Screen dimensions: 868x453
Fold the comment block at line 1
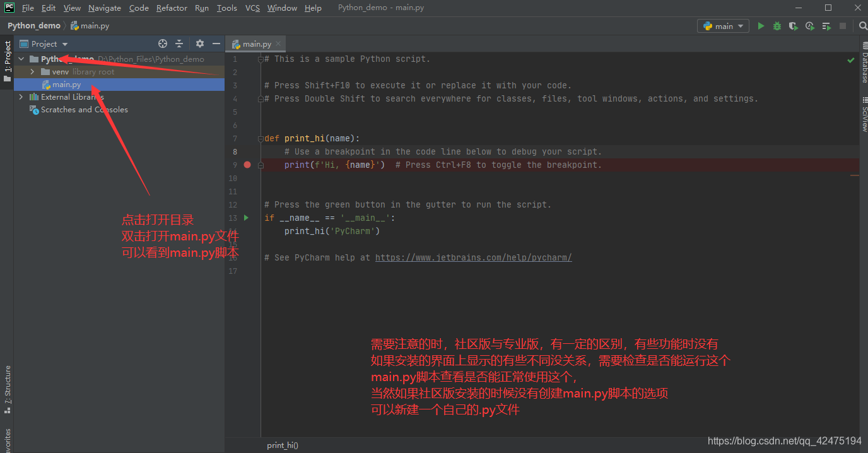coord(261,59)
